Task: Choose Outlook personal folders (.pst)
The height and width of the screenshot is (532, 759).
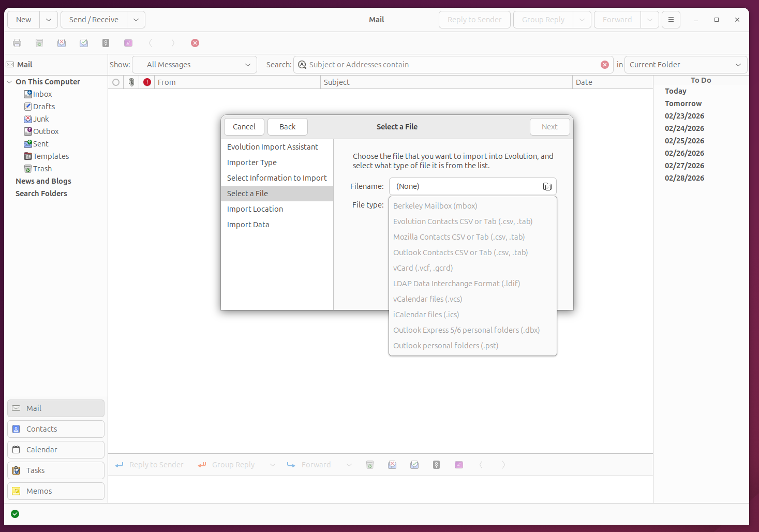Action: coord(473,346)
